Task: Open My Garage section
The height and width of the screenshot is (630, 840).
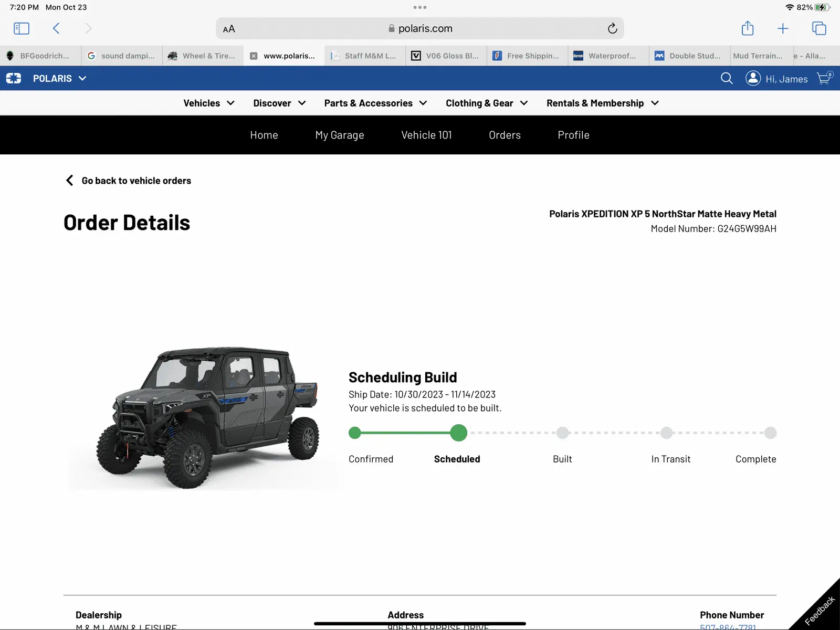Action: click(x=340, y=135)
